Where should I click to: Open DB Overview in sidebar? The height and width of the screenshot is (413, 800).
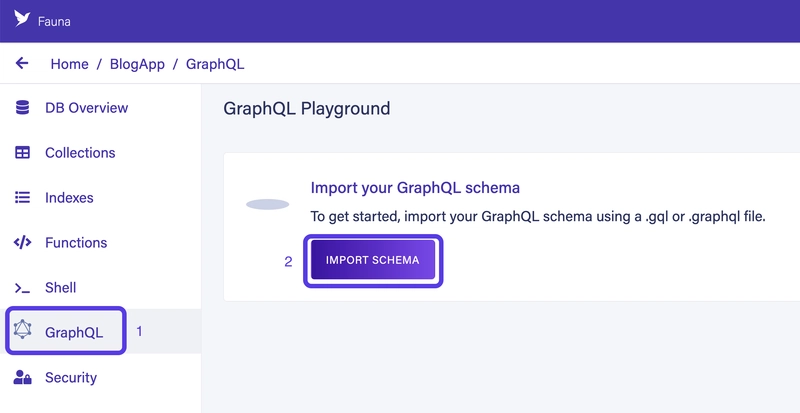(x=86, y=108)
